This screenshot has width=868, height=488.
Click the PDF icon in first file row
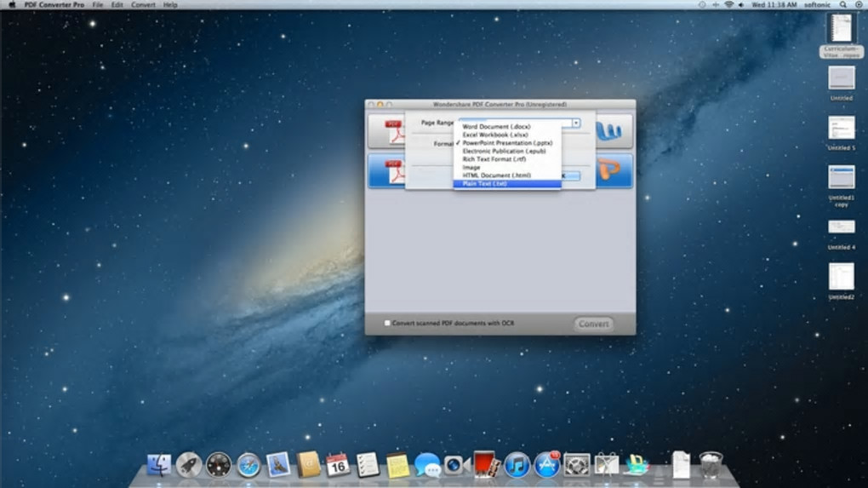394,132
